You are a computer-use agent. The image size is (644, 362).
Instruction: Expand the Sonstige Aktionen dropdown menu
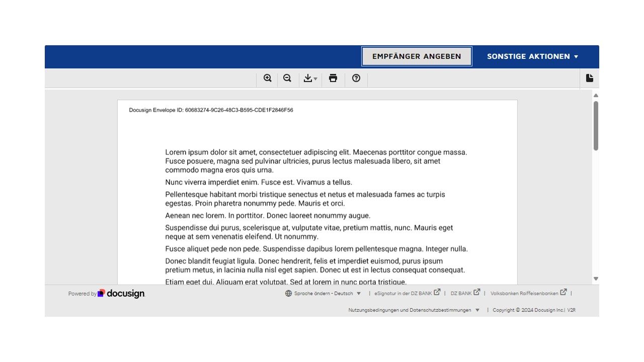pyautogui.click(x=532, y=56)
